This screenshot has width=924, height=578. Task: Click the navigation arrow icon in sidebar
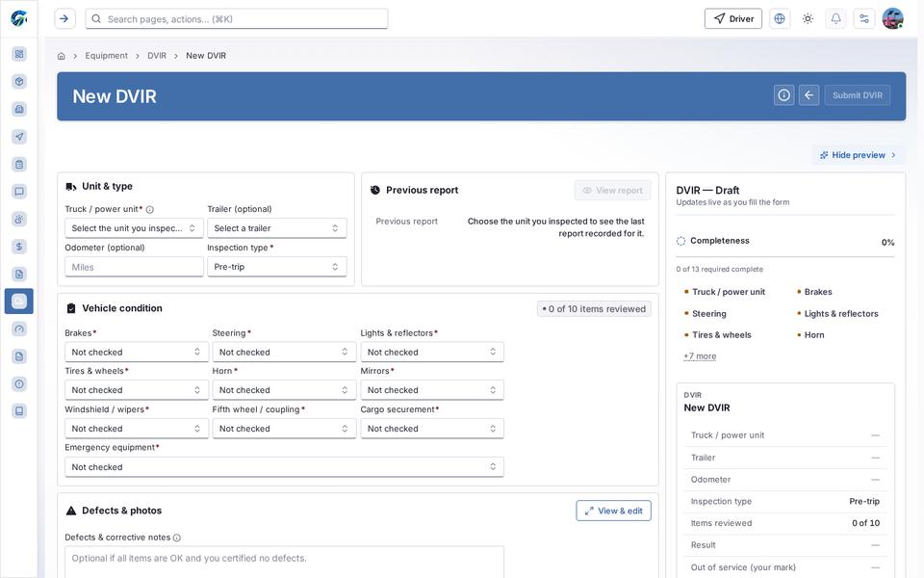click(x=19, y=137)
